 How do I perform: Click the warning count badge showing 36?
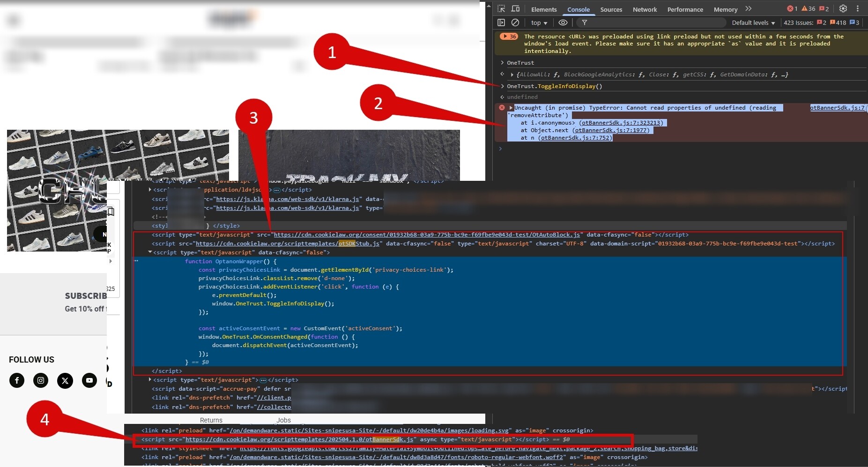809,8
